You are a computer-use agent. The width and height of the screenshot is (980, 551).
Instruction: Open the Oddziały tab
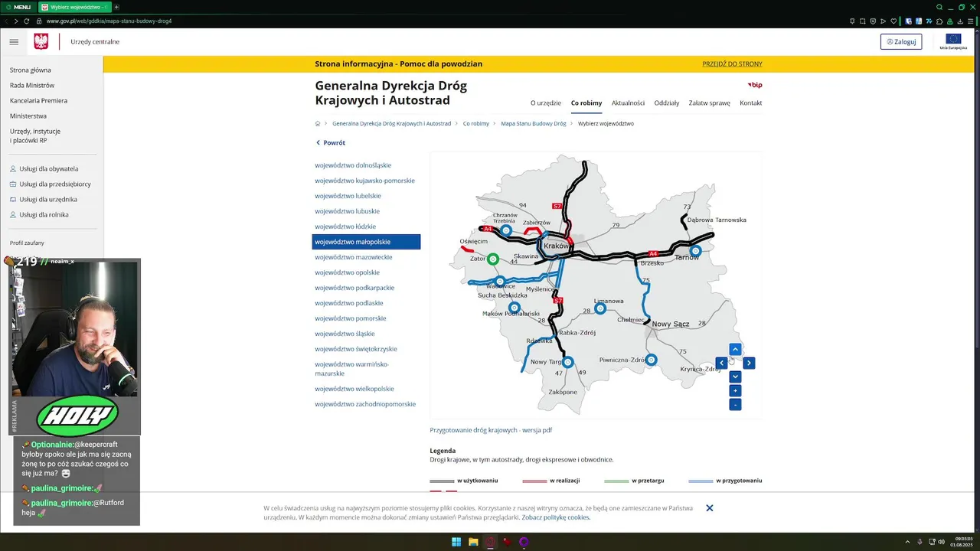pyautogui.click(x=667, y=103)
